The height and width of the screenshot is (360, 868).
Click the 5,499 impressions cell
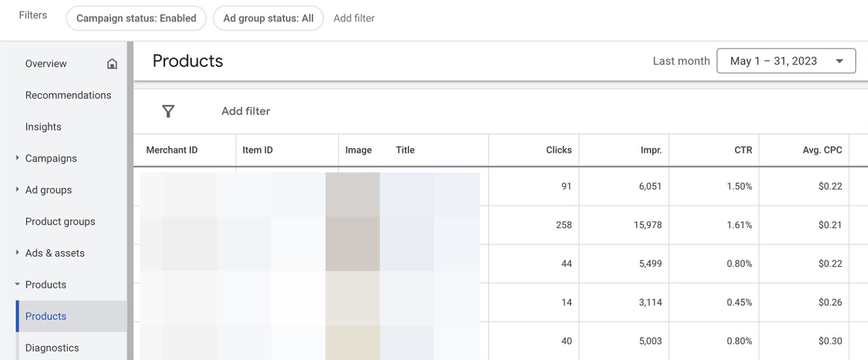pyautogui.click(x=624, y=263)
